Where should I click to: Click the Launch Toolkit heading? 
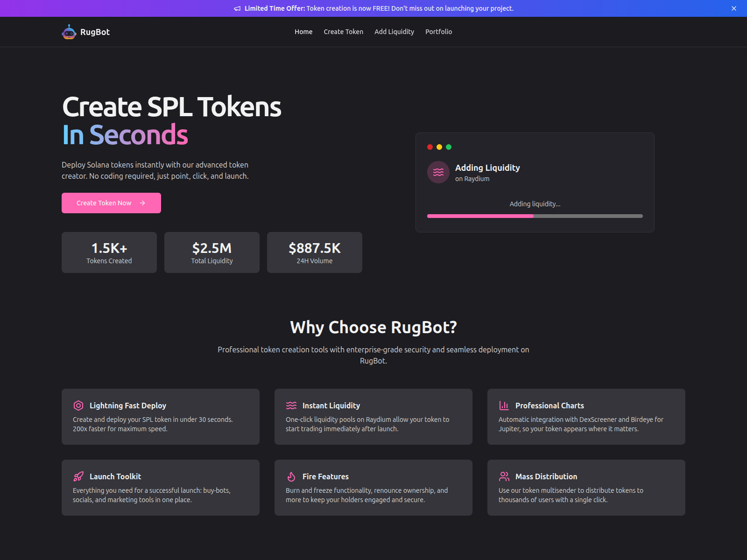tap(115, 476)
